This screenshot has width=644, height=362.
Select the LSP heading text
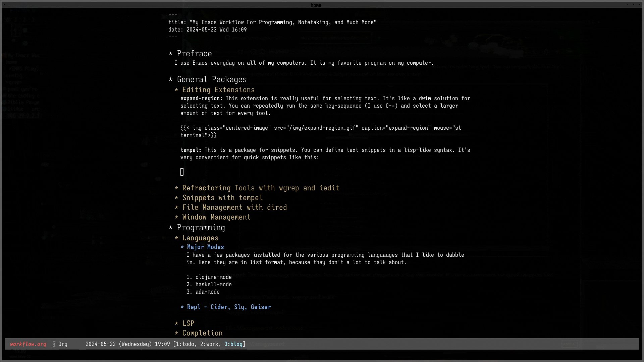tap(189, 323)
